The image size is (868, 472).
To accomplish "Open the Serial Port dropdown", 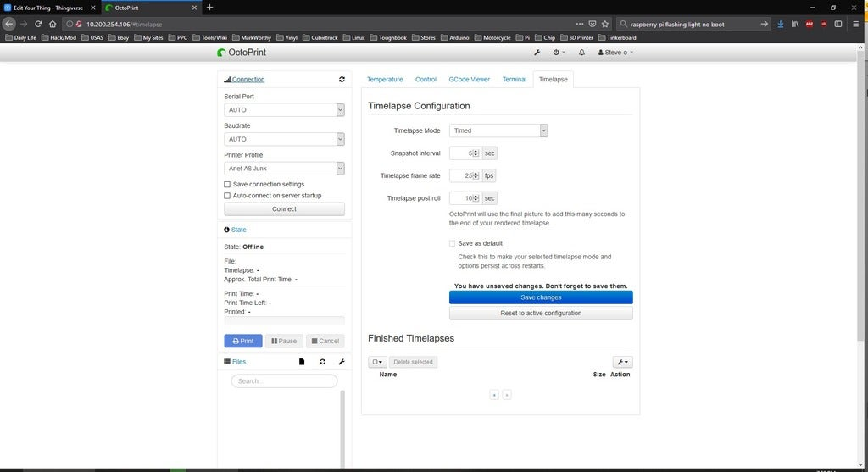I will (284, 110).
